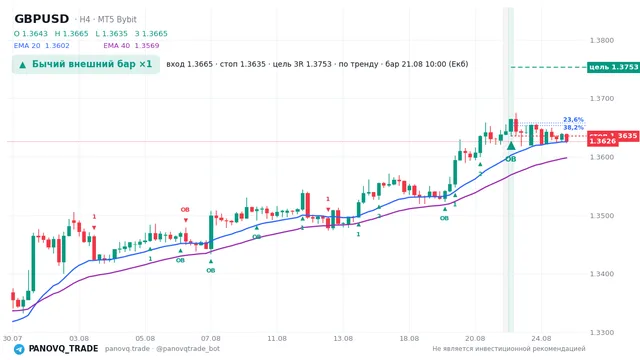Click the 'H4 · MT5 Bybit' timeframe label

tap(108, 19)
